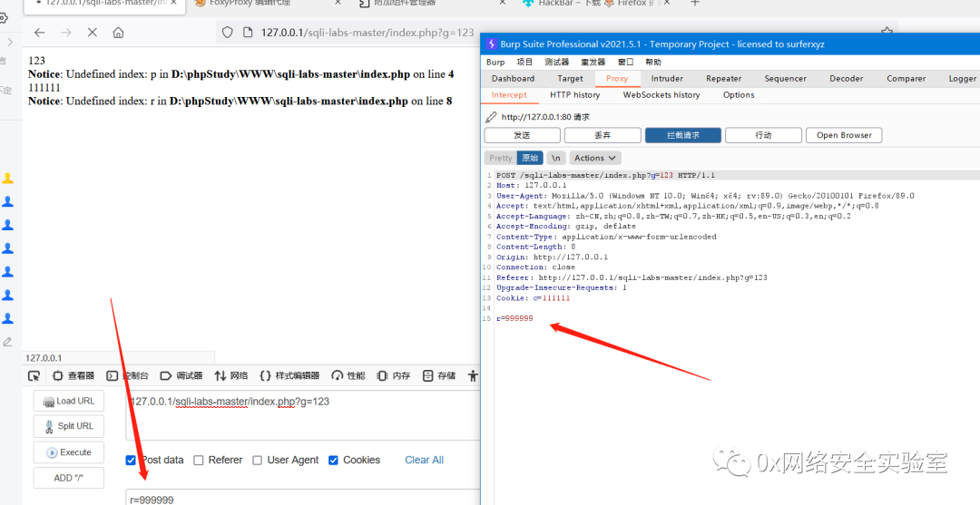
Task: Switch to 原始 raw view
Action: click(x=530, y=158)
